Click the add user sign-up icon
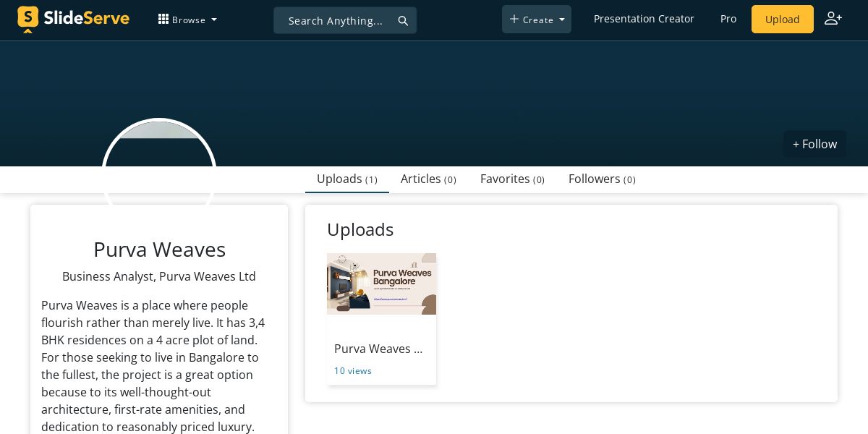 [833, 19]
